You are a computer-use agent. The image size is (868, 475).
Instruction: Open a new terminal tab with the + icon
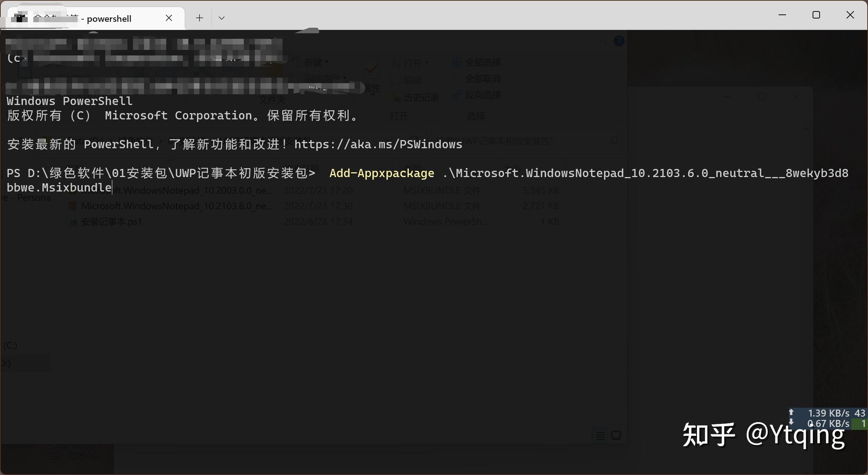click(x=199, y=18)
